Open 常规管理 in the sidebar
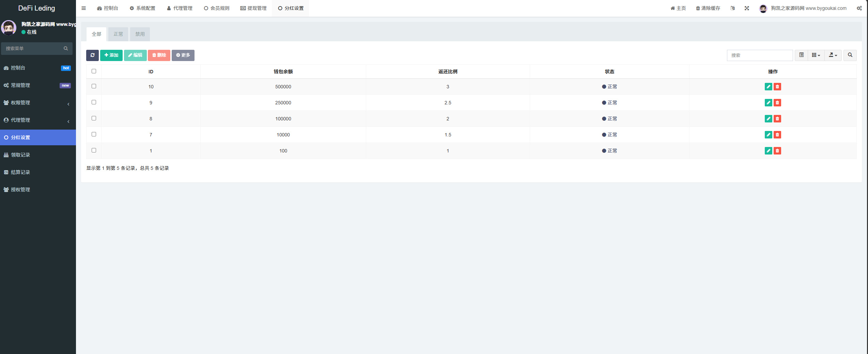This screenshot has width=868, height=354. click(x=38, y=85)
